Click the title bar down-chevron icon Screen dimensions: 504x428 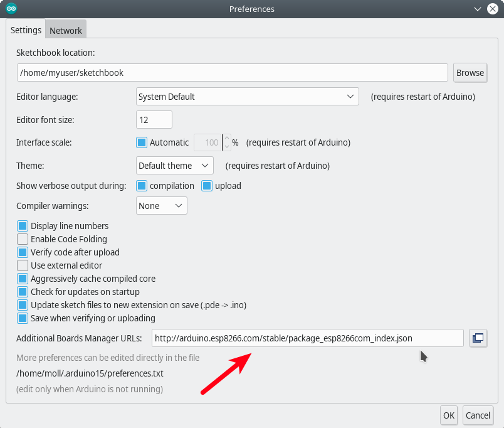click(x=477, y=9)
